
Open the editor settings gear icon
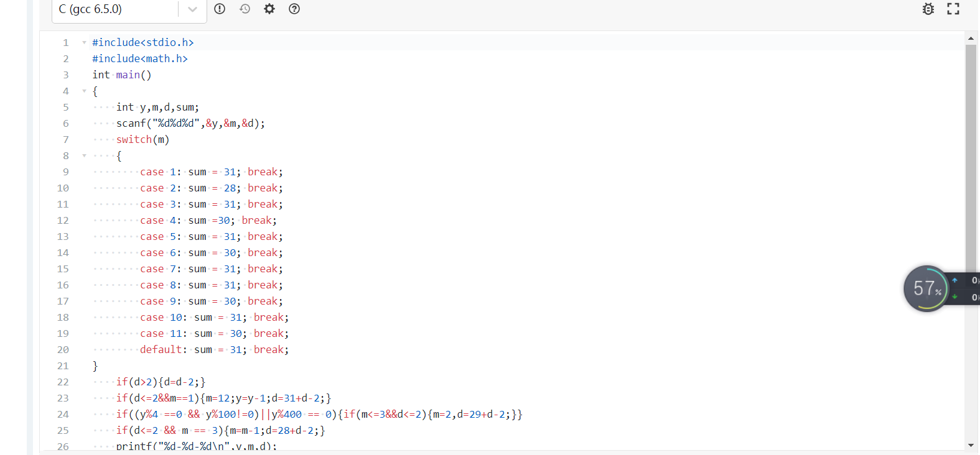click(269, 9)
